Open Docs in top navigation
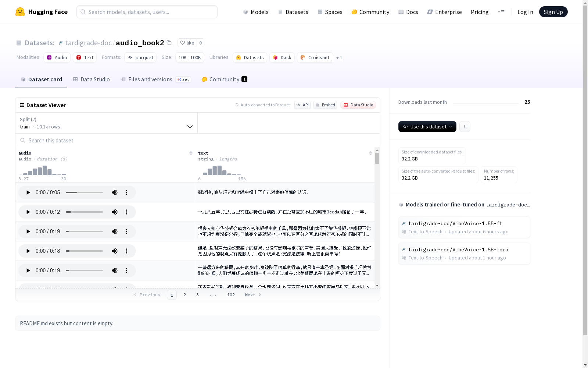This screenshot has width=588, height=368. pyautogui.click(x=408, y=12)
